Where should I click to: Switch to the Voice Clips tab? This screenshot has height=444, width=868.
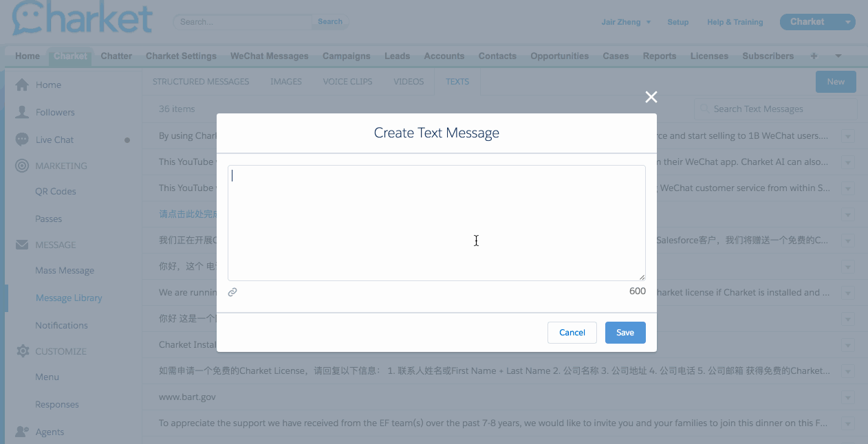[x=347, y=81]
